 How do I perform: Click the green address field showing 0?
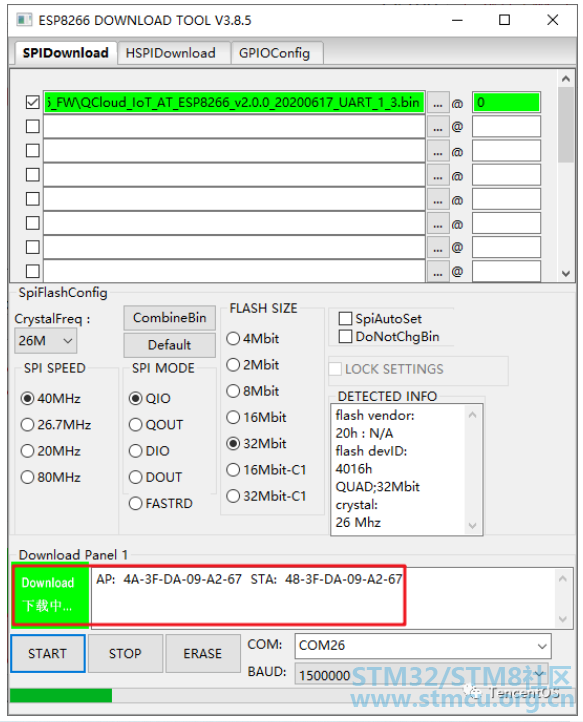coord(506,102)
